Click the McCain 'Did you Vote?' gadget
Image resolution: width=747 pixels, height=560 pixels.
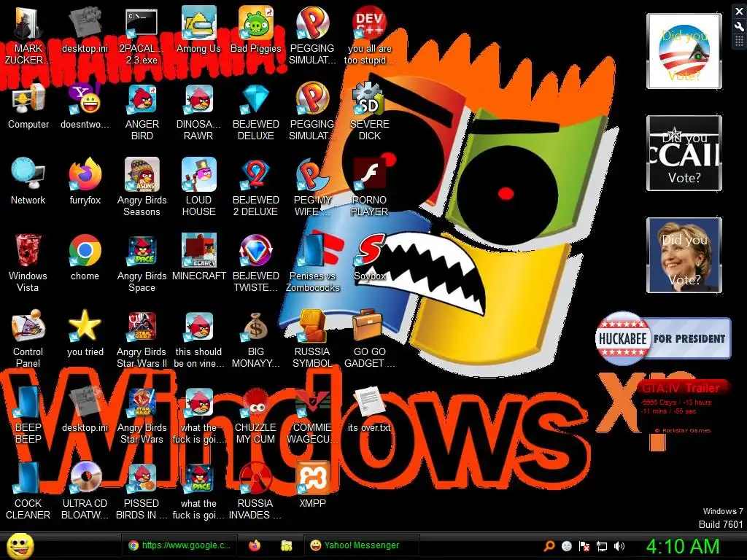tap(684, 153)
